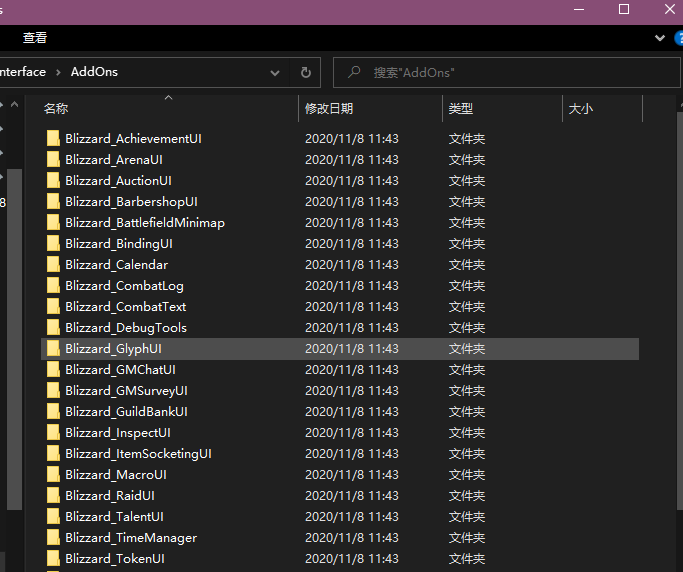
Task: Click the search AddOns input field
Action: [x=507, y=72]
